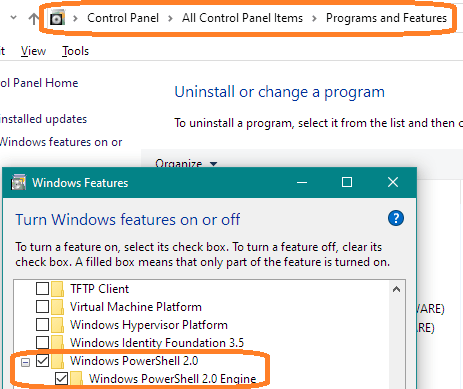Click the Windows PowerShell 2.0 folder icon
The width and height of the screenshot is (463, 389).
58,361
